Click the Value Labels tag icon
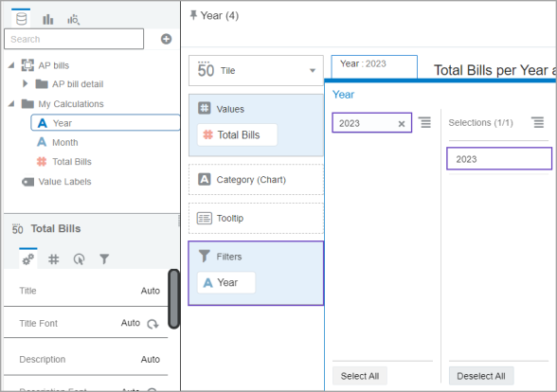The height and width of the screenshot is (392, 557). tap(27, 182)
